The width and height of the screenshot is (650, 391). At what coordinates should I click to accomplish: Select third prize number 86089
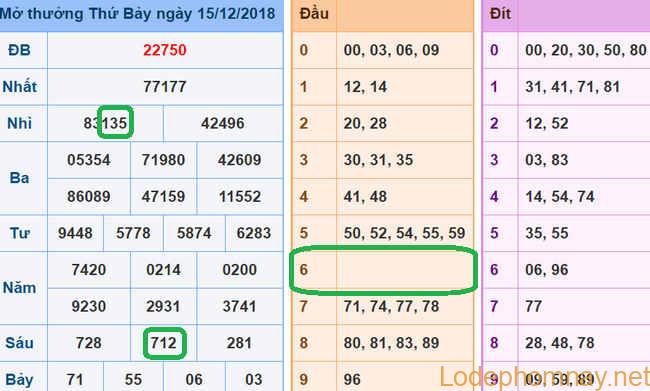tap(89, 196)
